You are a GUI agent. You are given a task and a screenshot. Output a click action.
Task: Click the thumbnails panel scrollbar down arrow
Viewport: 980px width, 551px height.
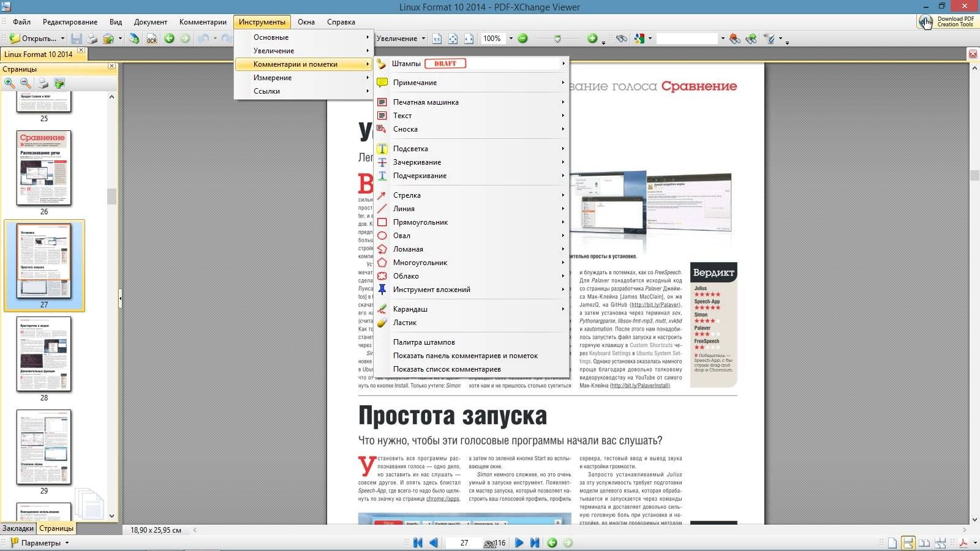pos(111,515)
